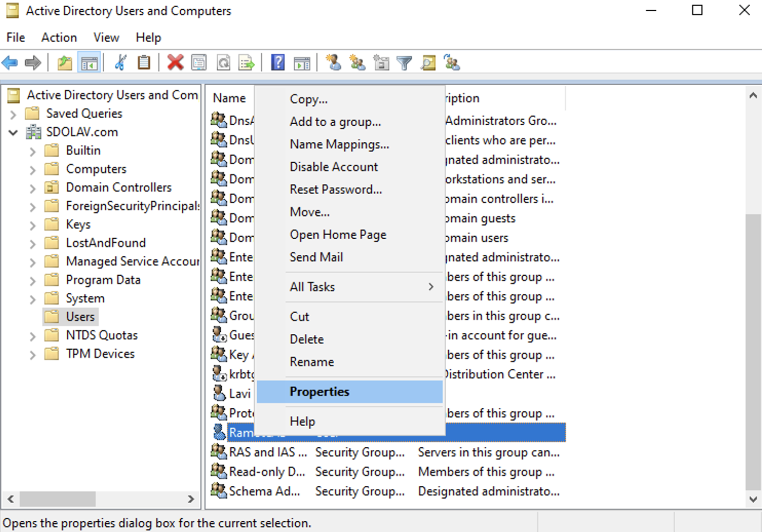Click the blue question mark Help toolbar icon
This screenshot has width=762, height=532.
click(278, 63)
